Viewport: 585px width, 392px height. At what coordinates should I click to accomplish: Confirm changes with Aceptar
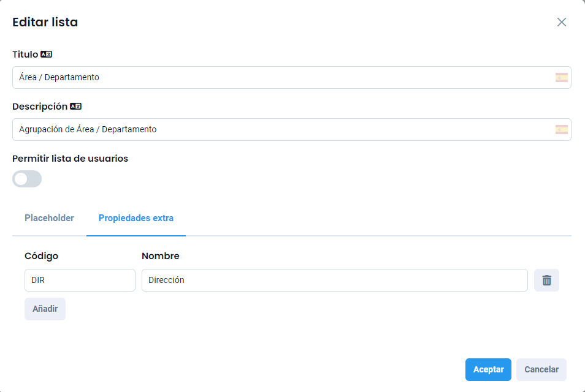point(488,370)
